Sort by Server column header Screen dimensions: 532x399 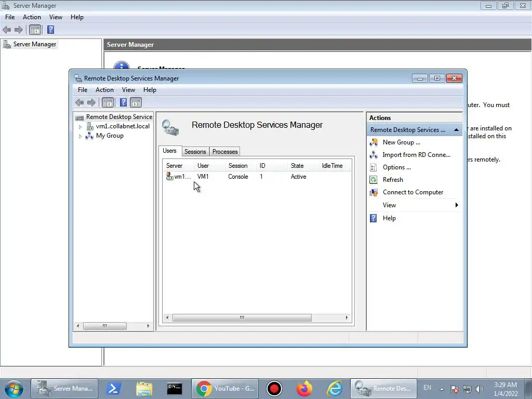point(178,166)
